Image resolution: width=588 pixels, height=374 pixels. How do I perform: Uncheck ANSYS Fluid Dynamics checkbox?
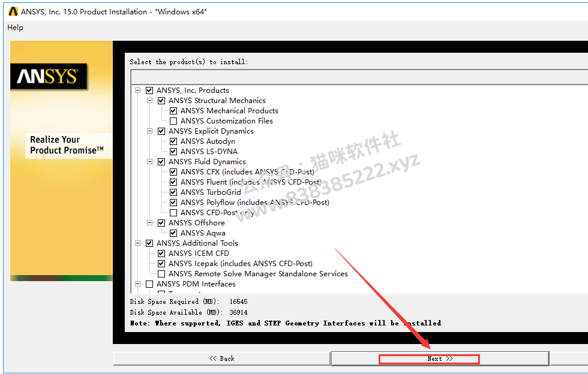pos(161,161)
